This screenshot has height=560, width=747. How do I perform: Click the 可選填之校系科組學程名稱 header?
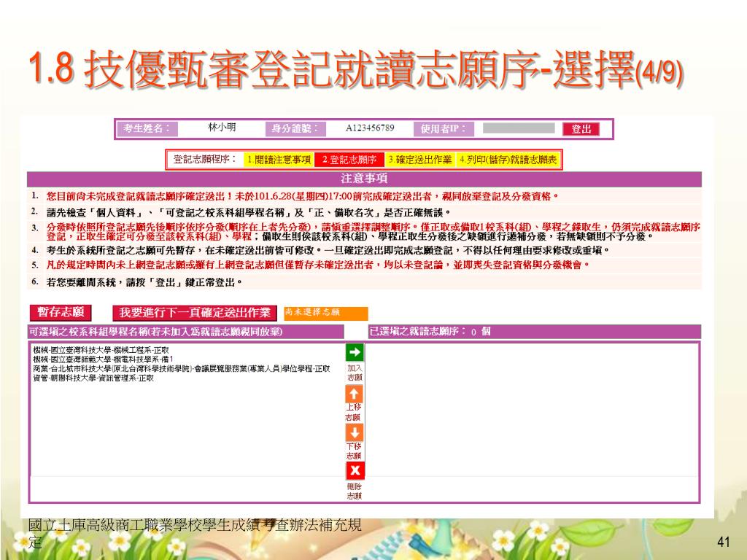pyautogui.click(x=186, y=332)
